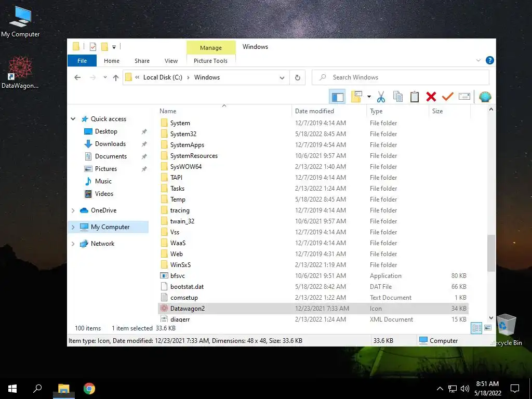Click Local Disk (C:) in breadcrumb
Image resolution: width=532 pixels, height=399 pixels.
click(163, 77)
